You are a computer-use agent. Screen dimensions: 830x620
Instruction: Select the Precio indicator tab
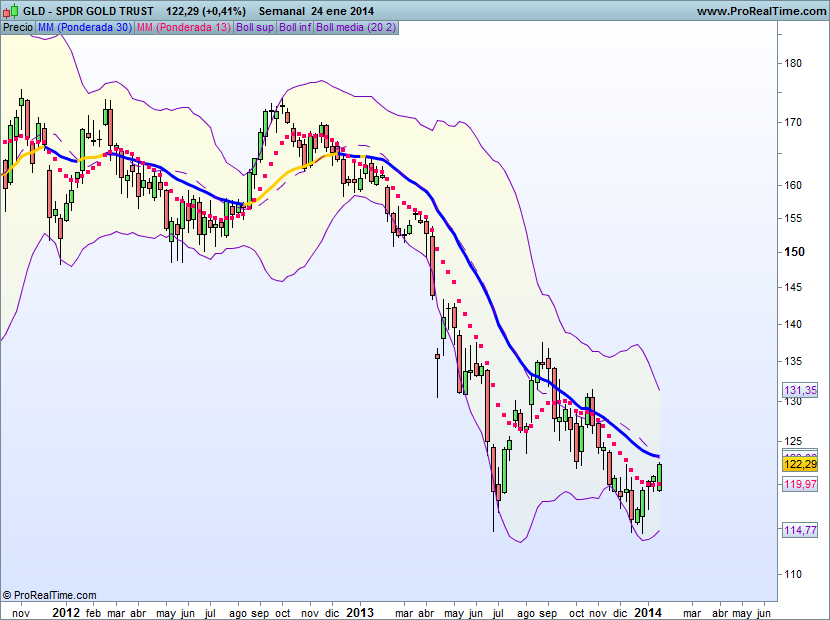coord(17,27)
